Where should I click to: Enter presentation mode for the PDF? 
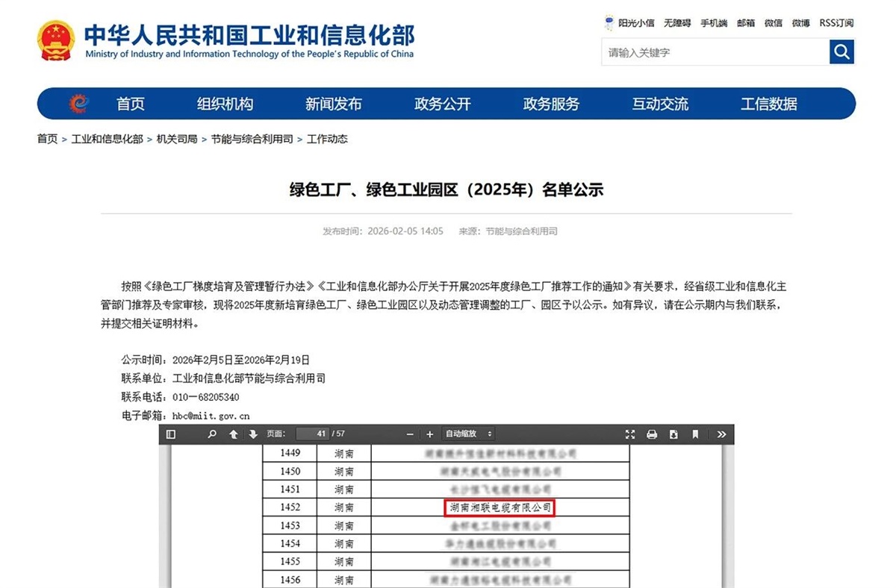click(630, 434)
